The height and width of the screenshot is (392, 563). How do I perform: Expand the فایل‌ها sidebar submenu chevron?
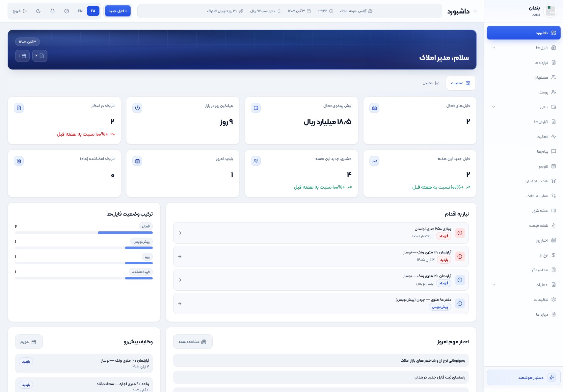tap(494, 48)
